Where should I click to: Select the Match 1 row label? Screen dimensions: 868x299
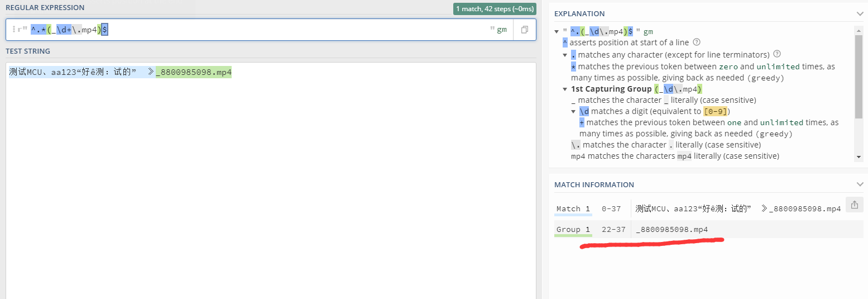tap(573, 209)
